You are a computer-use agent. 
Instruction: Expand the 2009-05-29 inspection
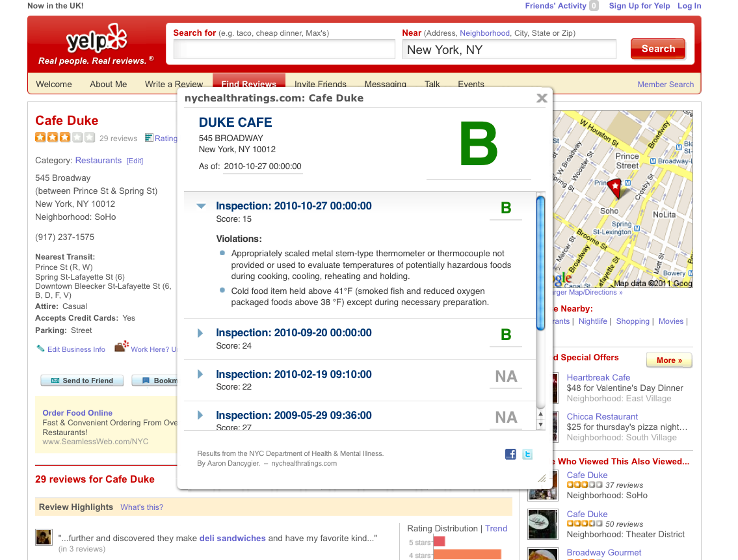coord(200,416)
